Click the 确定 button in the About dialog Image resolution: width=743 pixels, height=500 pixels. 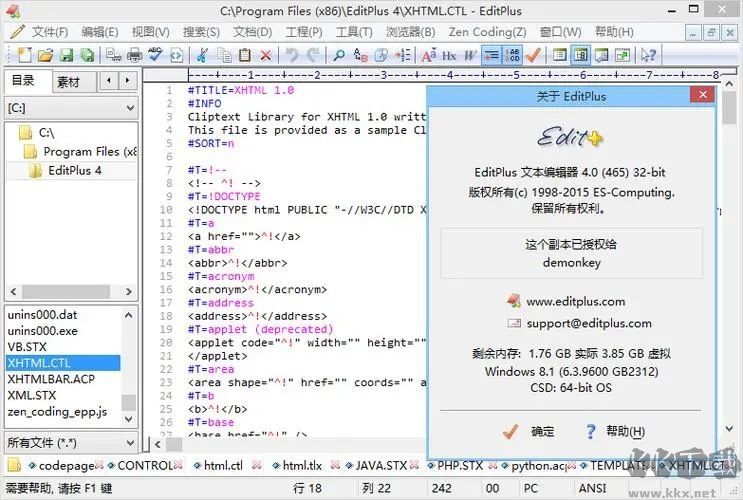tap(530, 431)
